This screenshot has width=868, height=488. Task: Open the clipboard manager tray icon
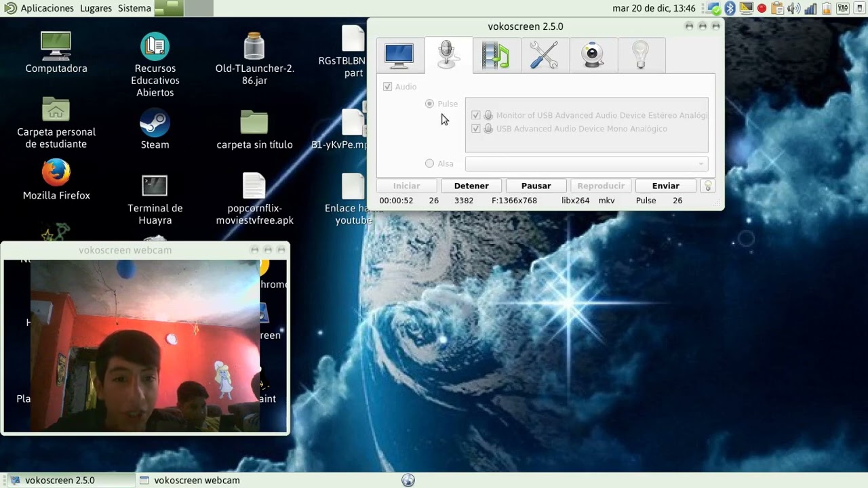pyautogui.click(x=777, y=8)
